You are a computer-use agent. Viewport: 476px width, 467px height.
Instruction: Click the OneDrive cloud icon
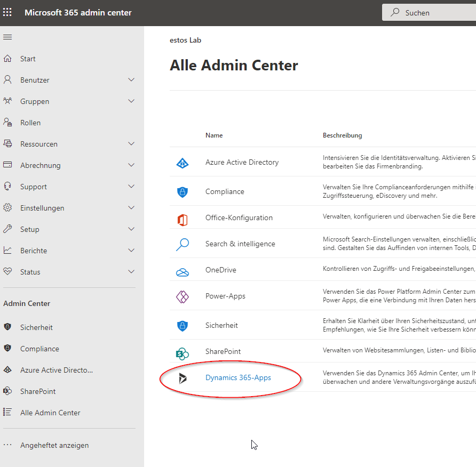coord(183,271)
